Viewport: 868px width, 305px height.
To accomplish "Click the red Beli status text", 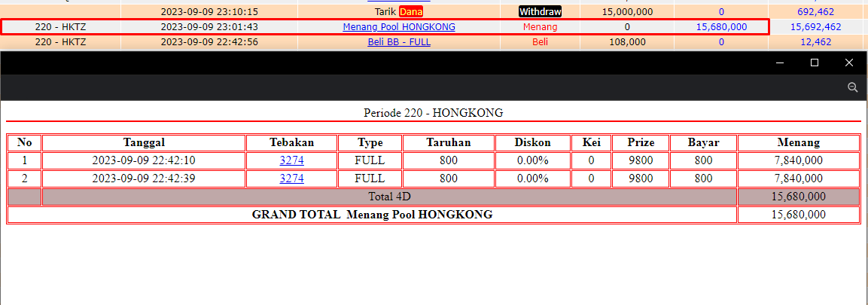I will (541, 41).
